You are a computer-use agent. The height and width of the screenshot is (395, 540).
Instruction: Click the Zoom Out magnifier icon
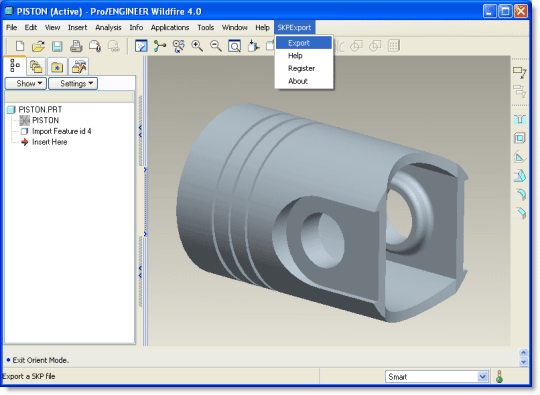216,46
